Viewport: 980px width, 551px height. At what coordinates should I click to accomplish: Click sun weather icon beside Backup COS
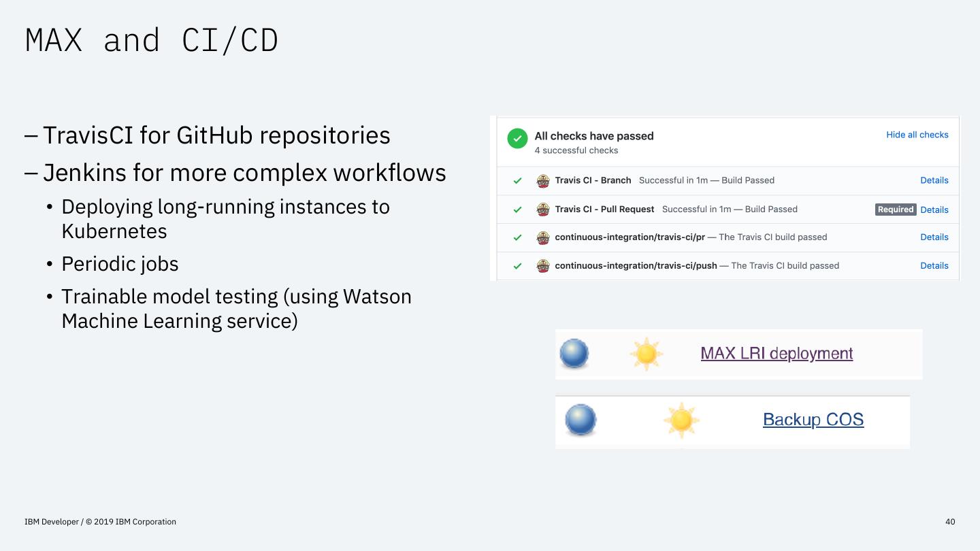tap(681, 420)
